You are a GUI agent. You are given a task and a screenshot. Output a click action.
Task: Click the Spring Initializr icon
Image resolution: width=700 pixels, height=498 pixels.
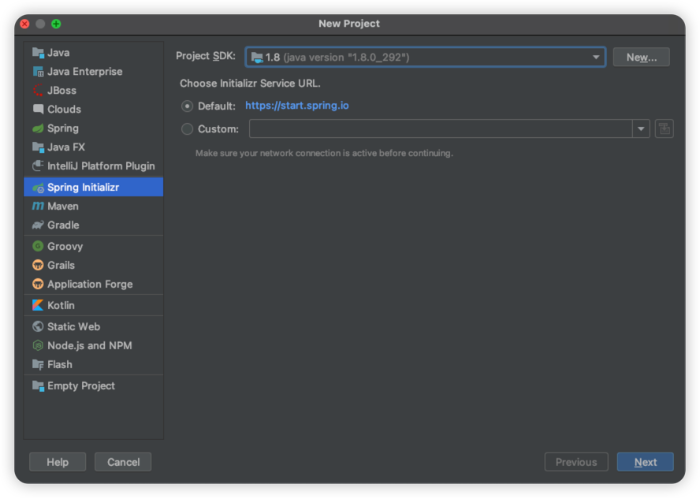pyautogui.click(x=38, y=187)
